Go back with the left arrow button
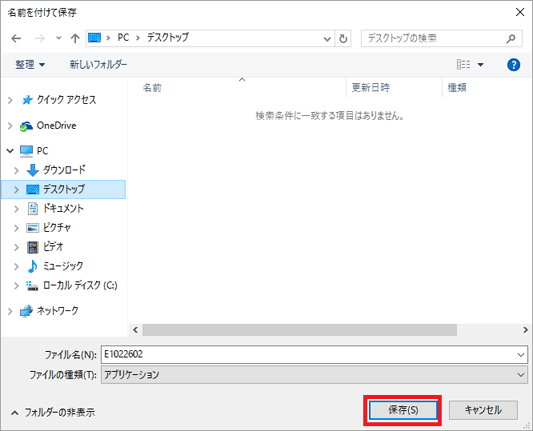The height and width of the screenshot is (431, 533). click(x=16, y=38)
